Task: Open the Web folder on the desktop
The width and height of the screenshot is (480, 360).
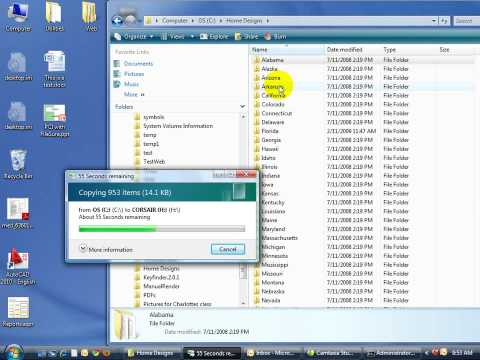Action: click(x=91, y=17)
